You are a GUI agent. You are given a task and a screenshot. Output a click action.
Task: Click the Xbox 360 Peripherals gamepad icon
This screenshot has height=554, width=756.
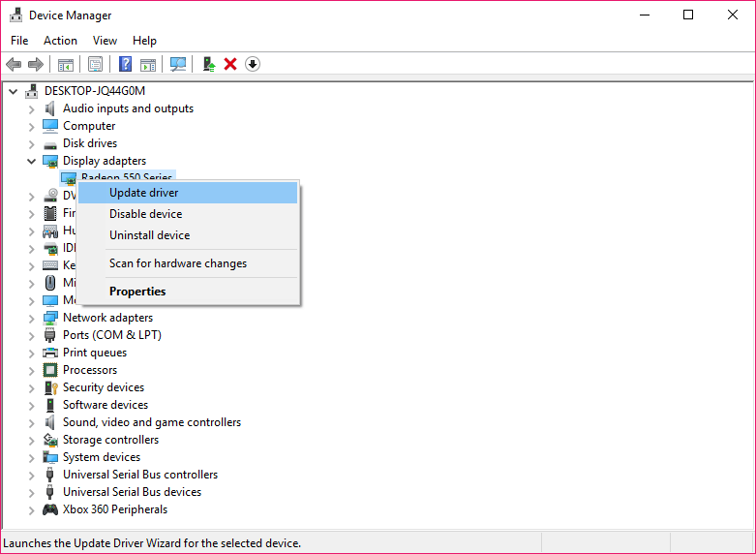[x=50, y=509]
